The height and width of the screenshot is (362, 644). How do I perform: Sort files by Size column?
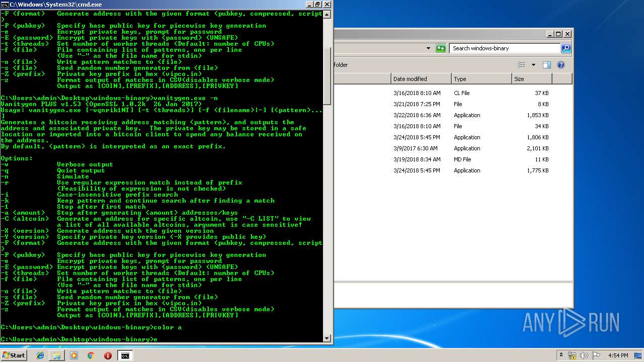tap(532, 79)
